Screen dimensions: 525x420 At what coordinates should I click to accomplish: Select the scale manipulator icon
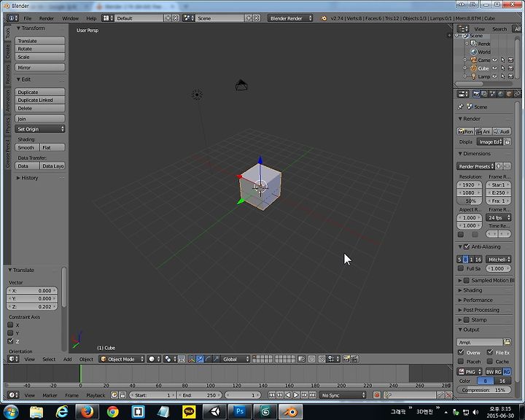(216, 359)
